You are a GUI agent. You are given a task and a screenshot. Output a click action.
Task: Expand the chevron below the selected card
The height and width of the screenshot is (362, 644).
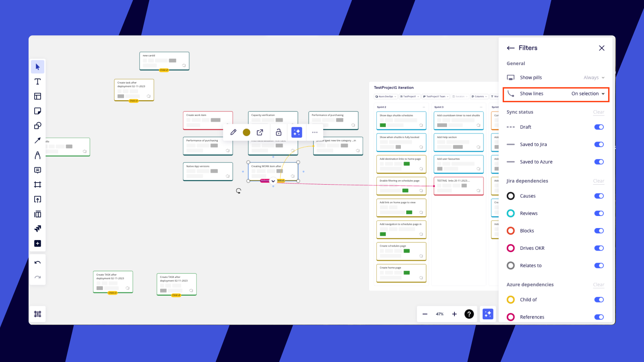coord(273,181)
